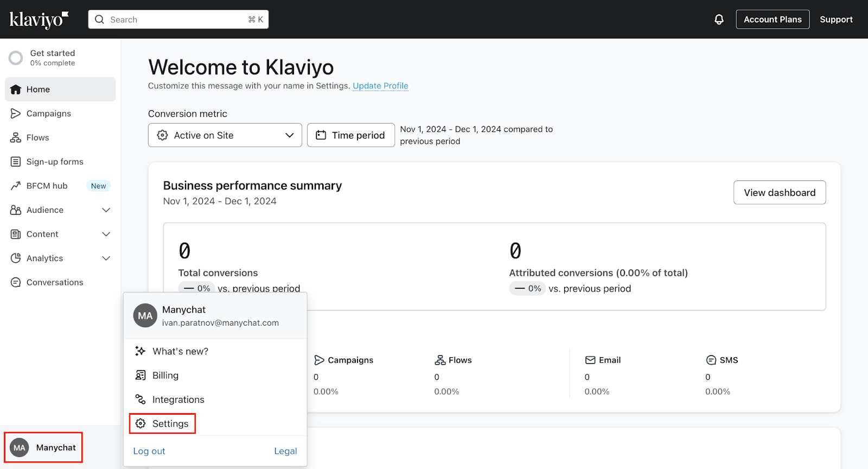Image resolution: width=868 pixels, height=469 pixels.
Task: Open the Legal link
Action: tap(285, 451)
